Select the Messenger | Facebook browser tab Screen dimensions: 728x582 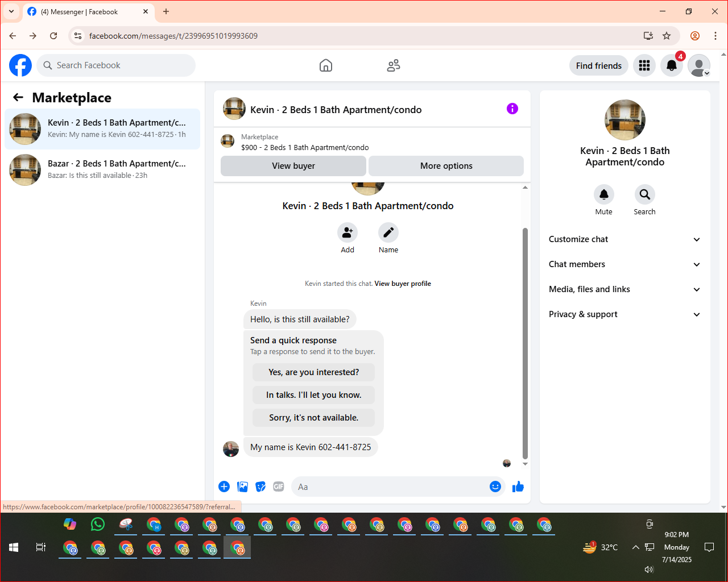click(88, 11)
